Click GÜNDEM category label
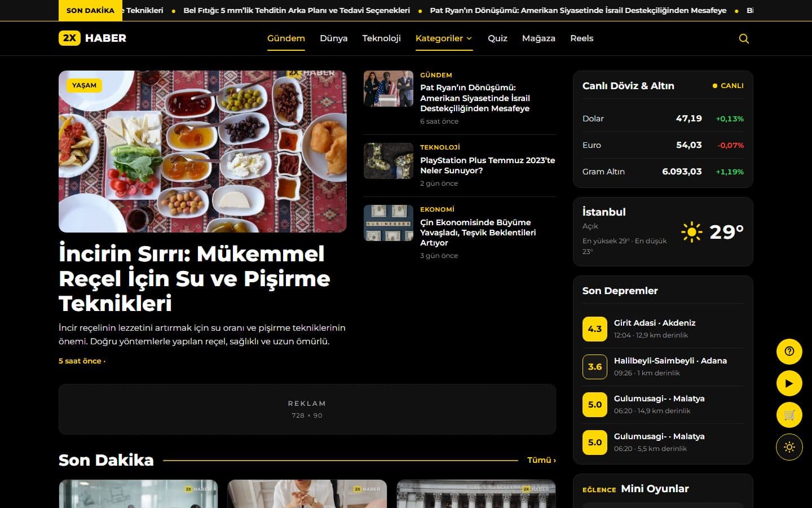This screenshot has width=812, height=508. click(436, 75)
